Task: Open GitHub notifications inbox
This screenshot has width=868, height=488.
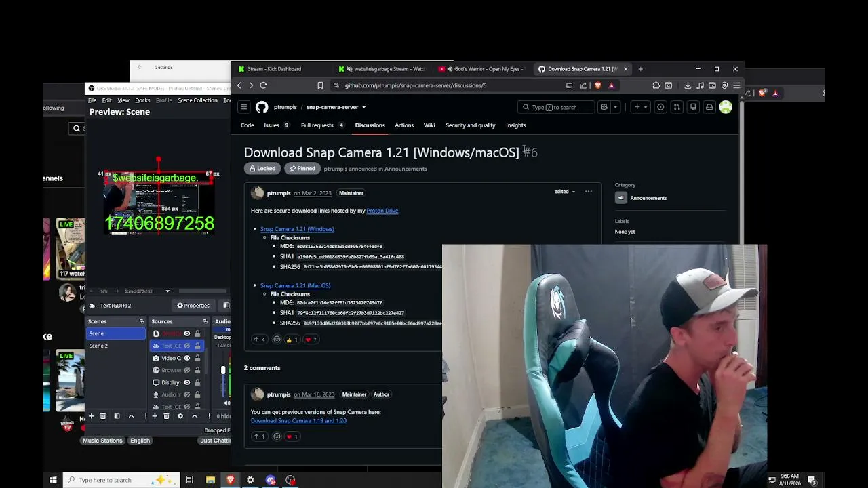Action: coord(709,107)
